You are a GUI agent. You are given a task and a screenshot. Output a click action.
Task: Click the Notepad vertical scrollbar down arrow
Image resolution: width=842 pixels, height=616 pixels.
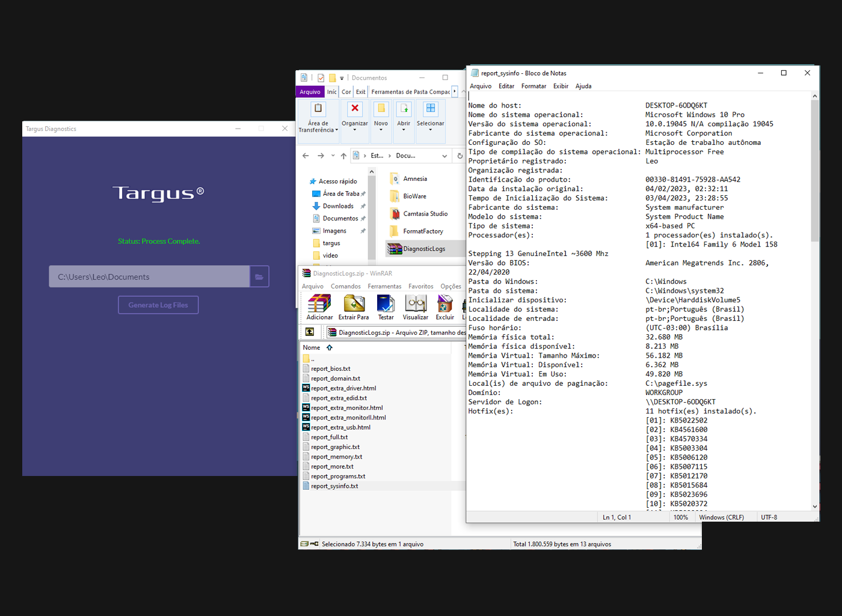coord(815,507)
